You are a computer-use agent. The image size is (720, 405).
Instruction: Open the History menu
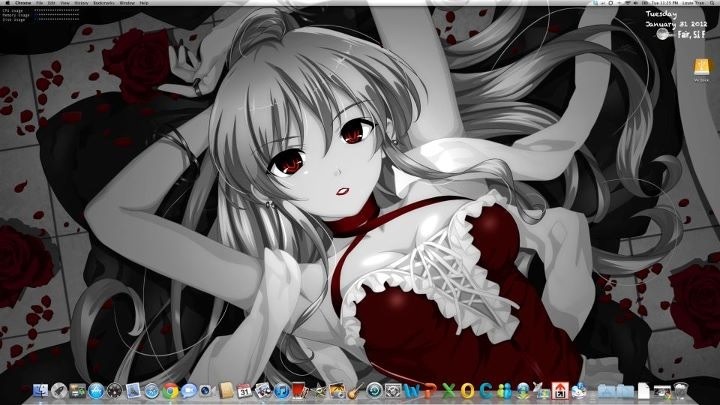[x=81, y=3]
